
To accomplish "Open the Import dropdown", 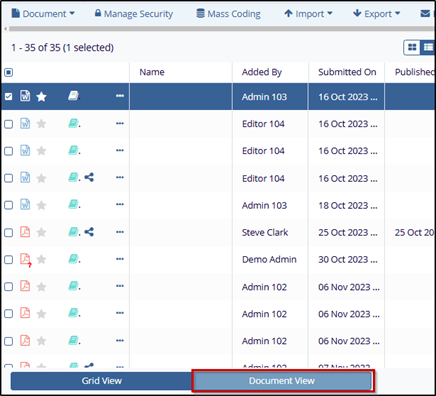I will point(308,14).
